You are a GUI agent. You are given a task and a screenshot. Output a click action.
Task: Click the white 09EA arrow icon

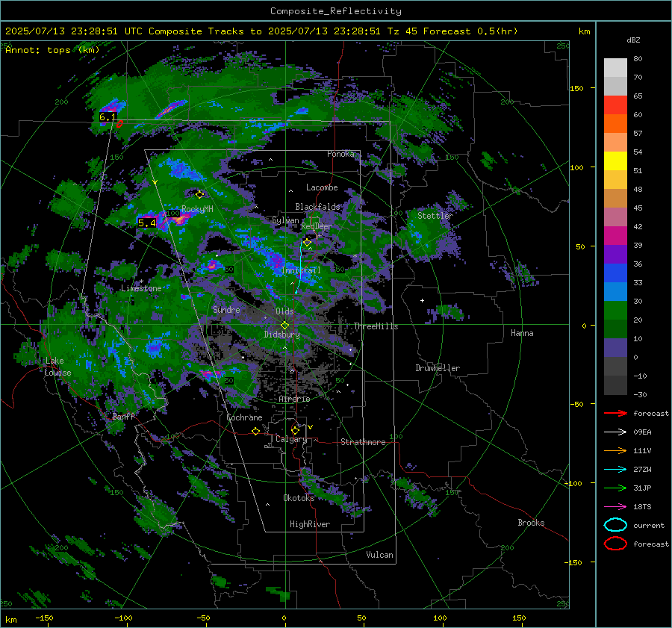coord(615,432)
